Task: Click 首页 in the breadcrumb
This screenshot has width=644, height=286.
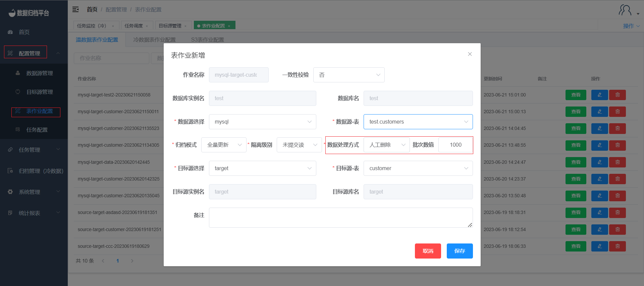Action: tap(92, 10)
